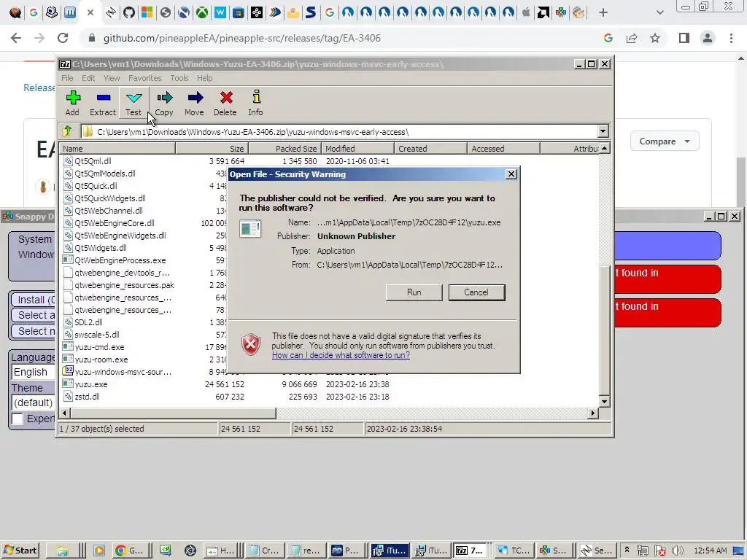Open the View menu in 7-Zip
Screen dimensions: 747x560
pos(112,78)
